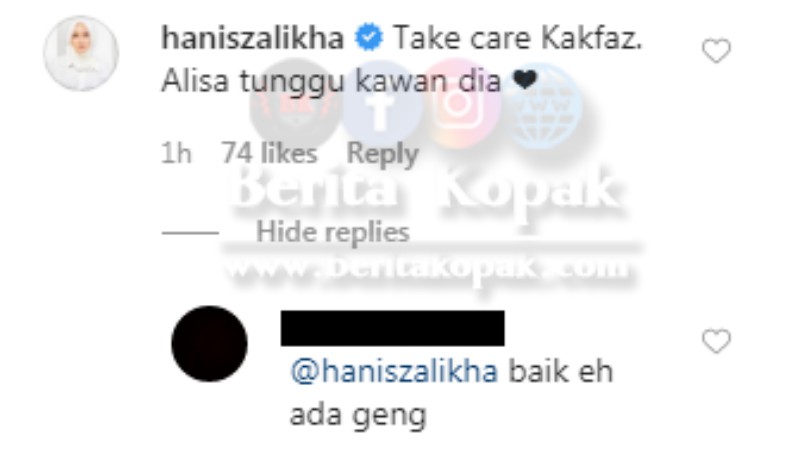Like the haniszalikha comment with the heart
The image size is (800, 455).
[x=716, y=50]
